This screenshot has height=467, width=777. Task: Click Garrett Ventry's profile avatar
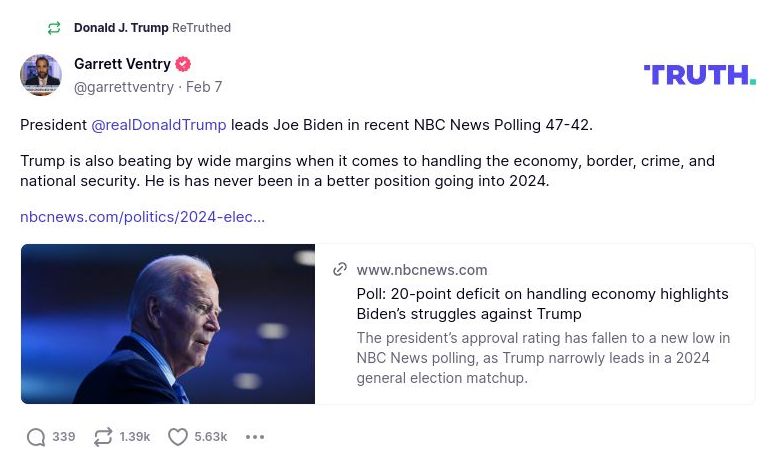[41, 75]
